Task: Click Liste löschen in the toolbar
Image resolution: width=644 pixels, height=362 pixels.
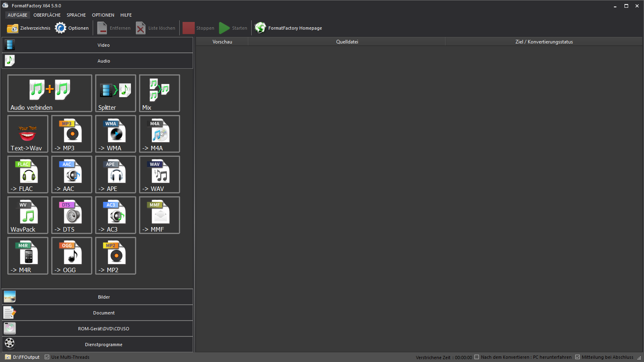Action: (156, 28)
